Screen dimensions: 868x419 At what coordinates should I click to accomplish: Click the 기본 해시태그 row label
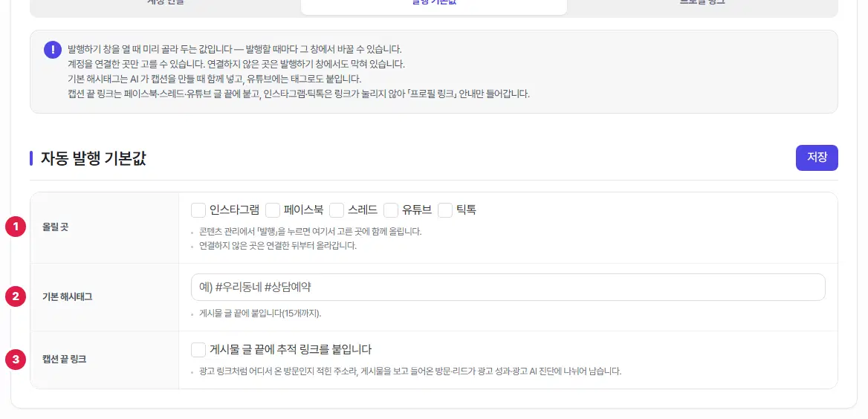tap(68, 296)
